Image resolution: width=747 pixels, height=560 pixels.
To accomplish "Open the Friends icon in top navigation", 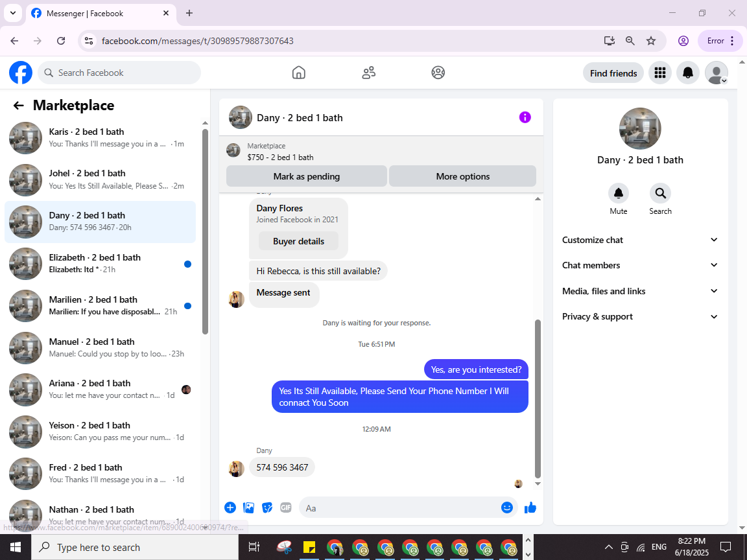I will coord(369,73).
